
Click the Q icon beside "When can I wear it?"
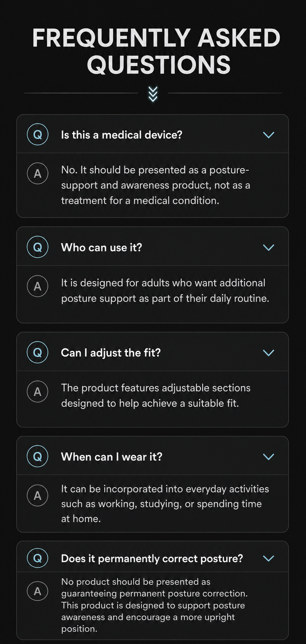pyautogui.click(x=38, y=456)
